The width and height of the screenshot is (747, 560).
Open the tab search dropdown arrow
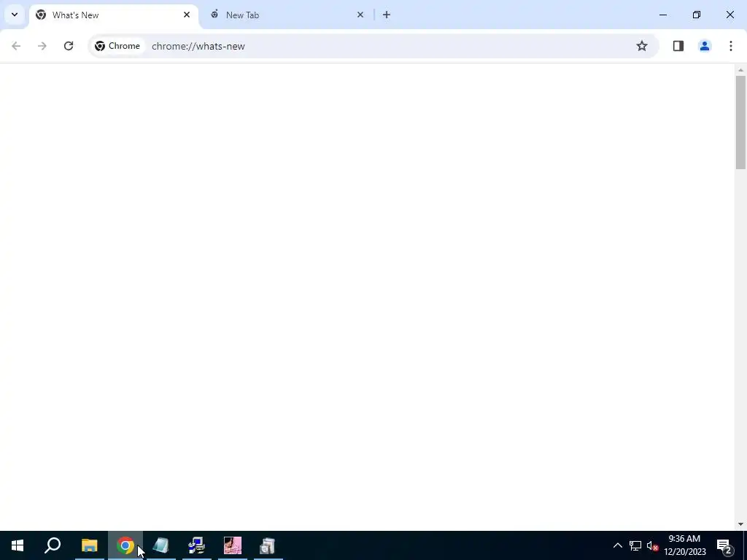(x=15, y=15)
